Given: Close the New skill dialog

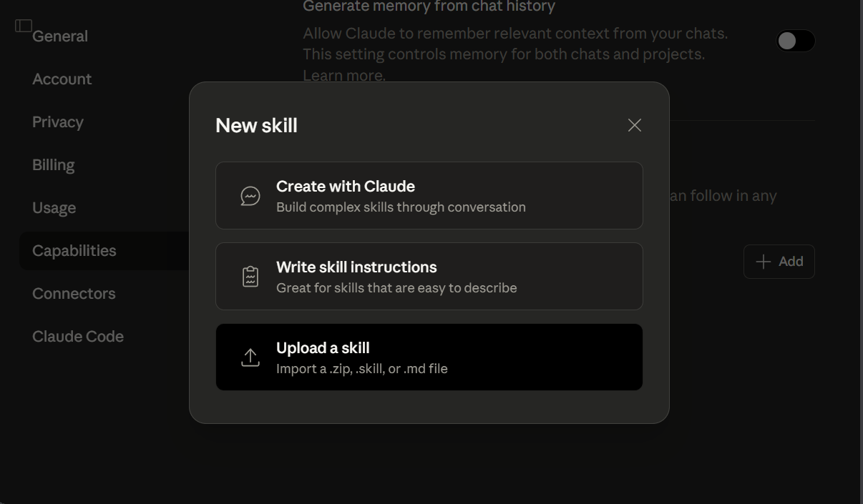Looking at the screenshot, I should pyautogui.click(x=634, y=124).
